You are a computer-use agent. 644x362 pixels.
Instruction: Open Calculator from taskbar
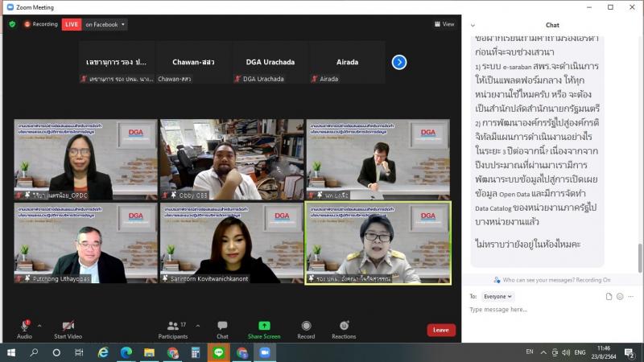(196, 352)
